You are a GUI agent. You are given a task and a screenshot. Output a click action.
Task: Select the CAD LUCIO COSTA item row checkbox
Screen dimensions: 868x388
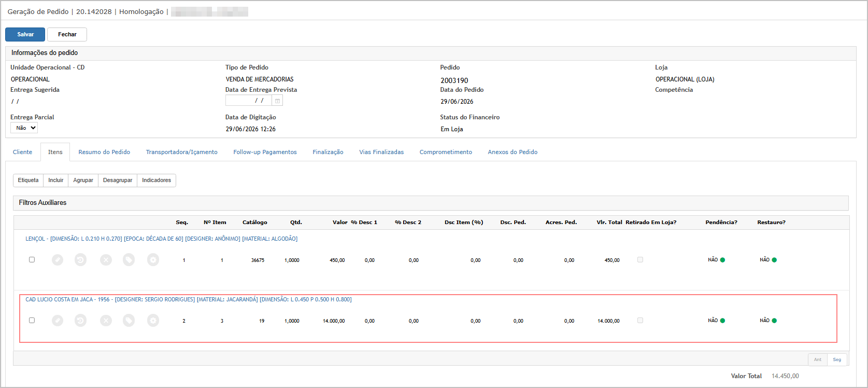tap(32, 320)
